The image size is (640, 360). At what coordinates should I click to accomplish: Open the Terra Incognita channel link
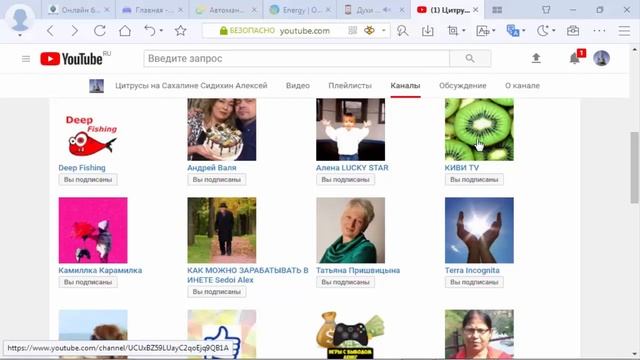click(x=472, y=270)
